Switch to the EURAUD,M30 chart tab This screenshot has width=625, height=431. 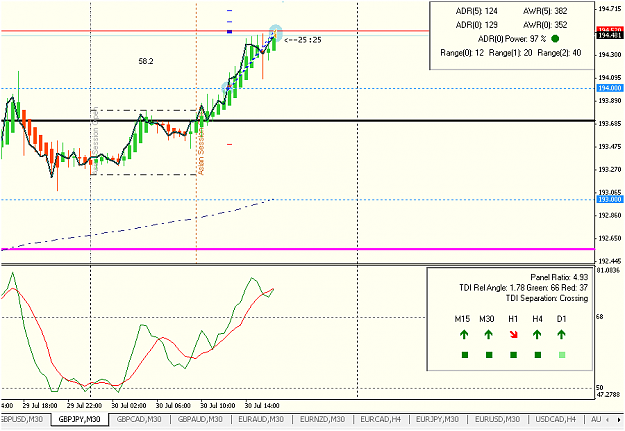point(261,419)
